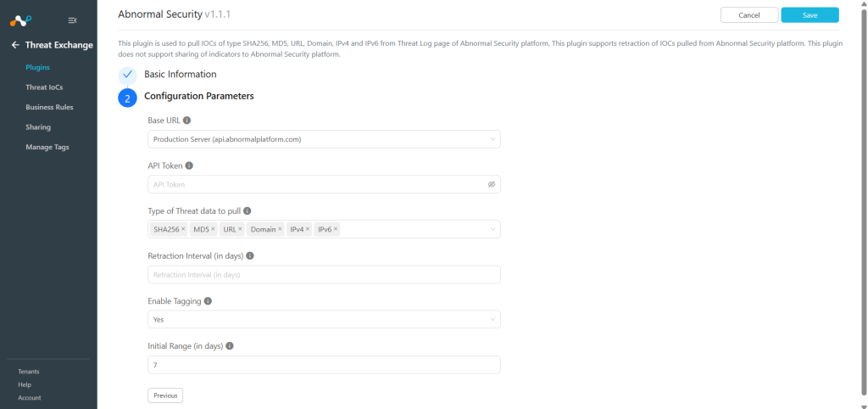Viewport: 868px width, 409px height.
Task: Show info tooltip for Base URL
Action: point(187,120)
